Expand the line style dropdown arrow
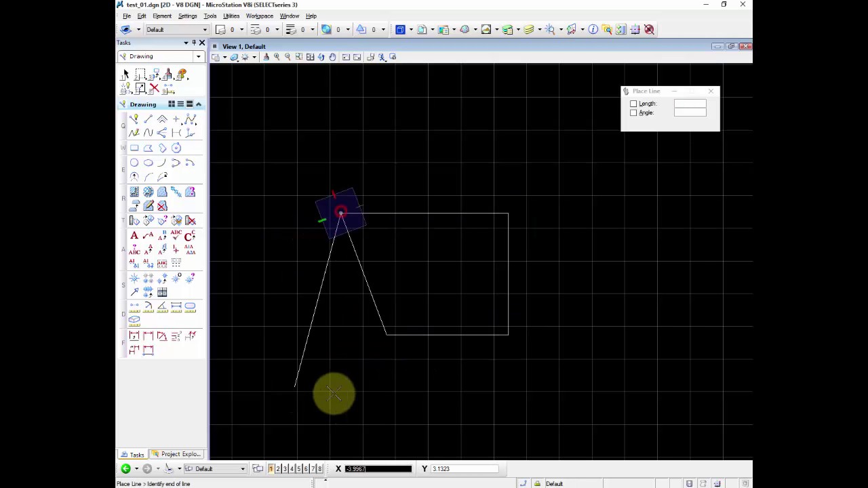868x488 pixels. tap(277, 30)
